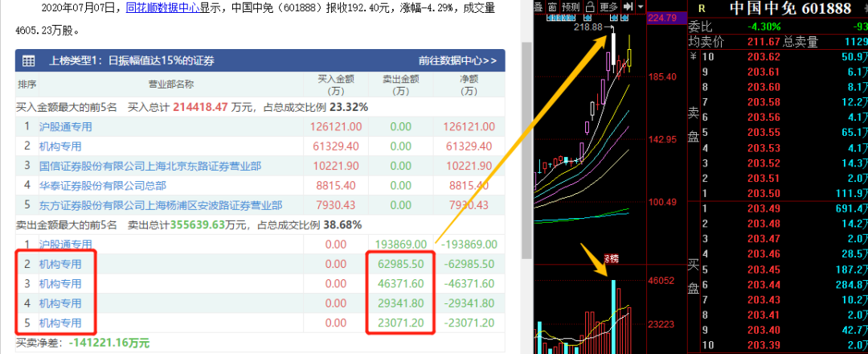
Task: Open 机构专用 seller with 46371.60 sold
Action: [x=59, y=284]
